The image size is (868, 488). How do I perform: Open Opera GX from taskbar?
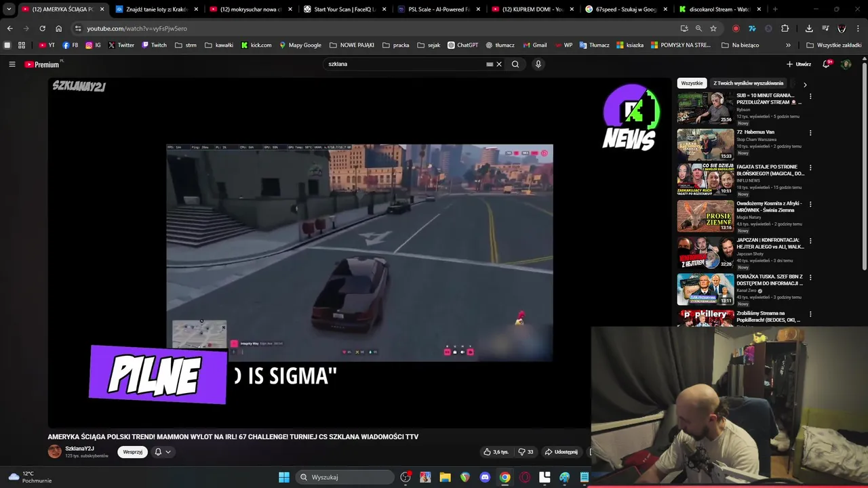tap(525, 477)
